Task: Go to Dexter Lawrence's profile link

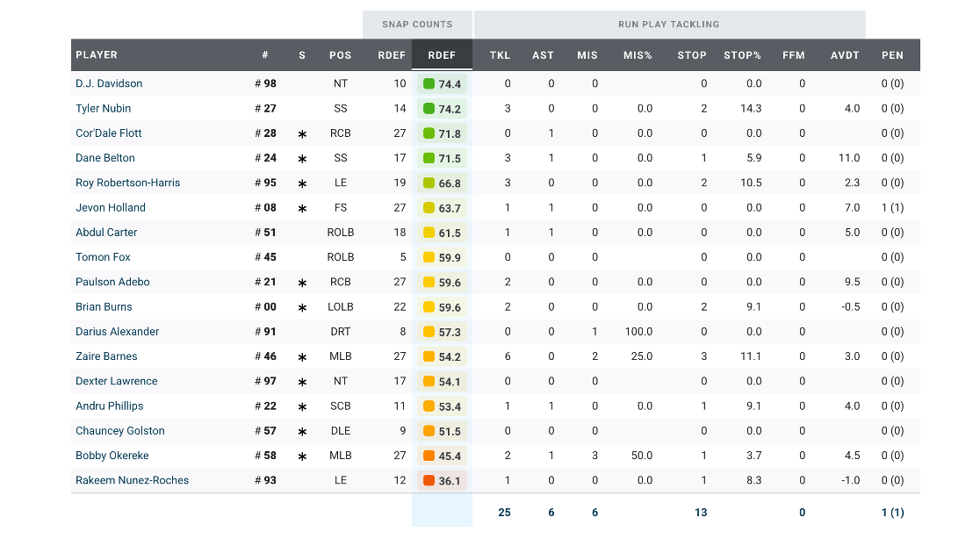Action: tap(117, 382)
